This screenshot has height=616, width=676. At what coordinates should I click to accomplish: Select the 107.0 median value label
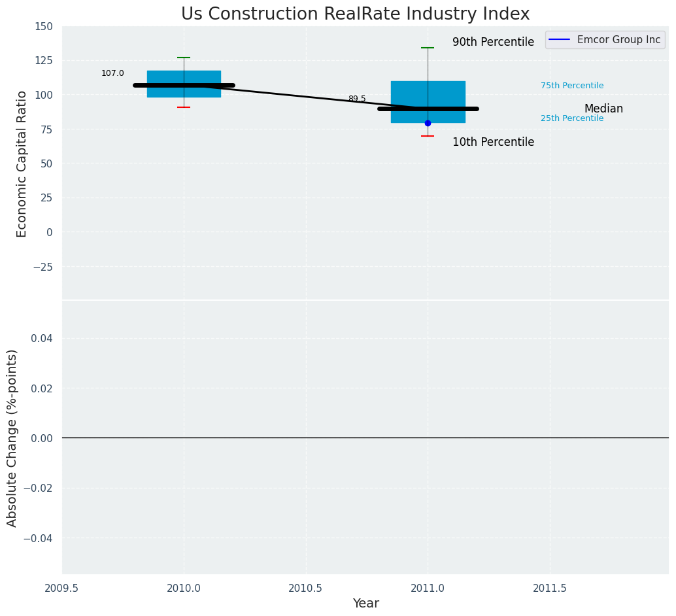[112, 73]
